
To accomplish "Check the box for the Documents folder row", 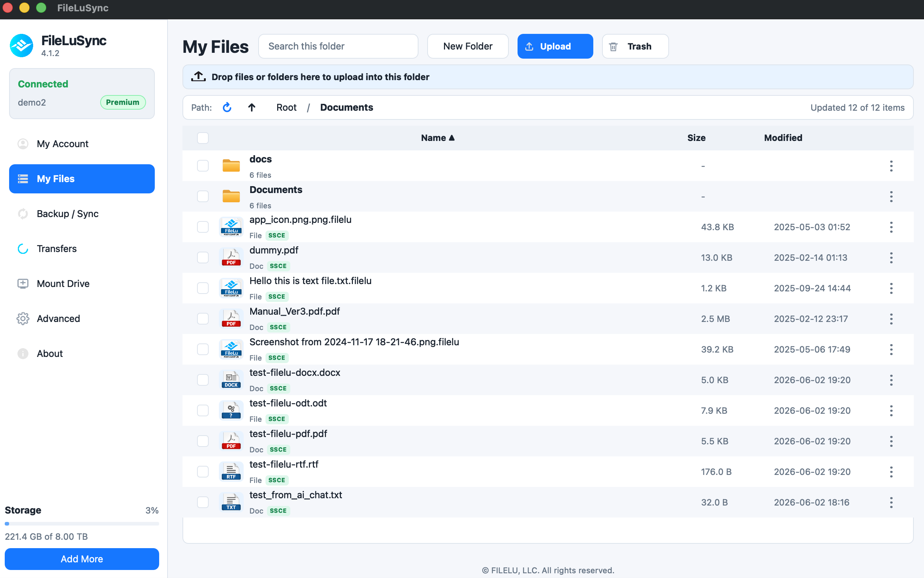I will coord(203,196).
